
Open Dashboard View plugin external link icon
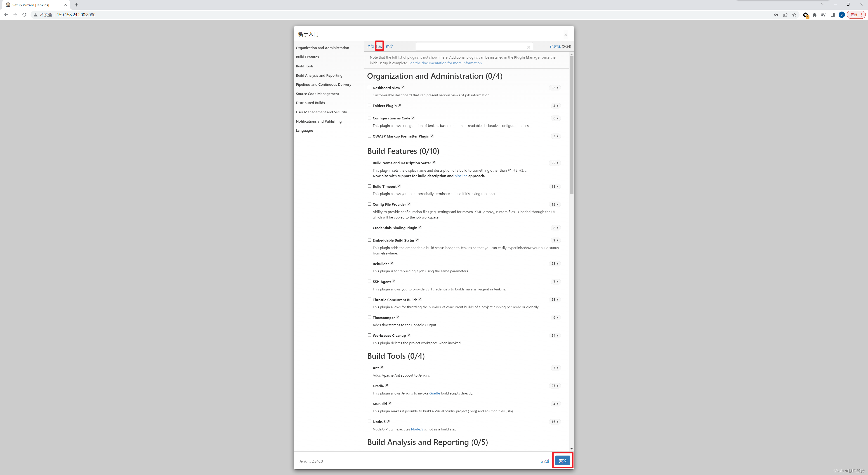pos(403,87)
